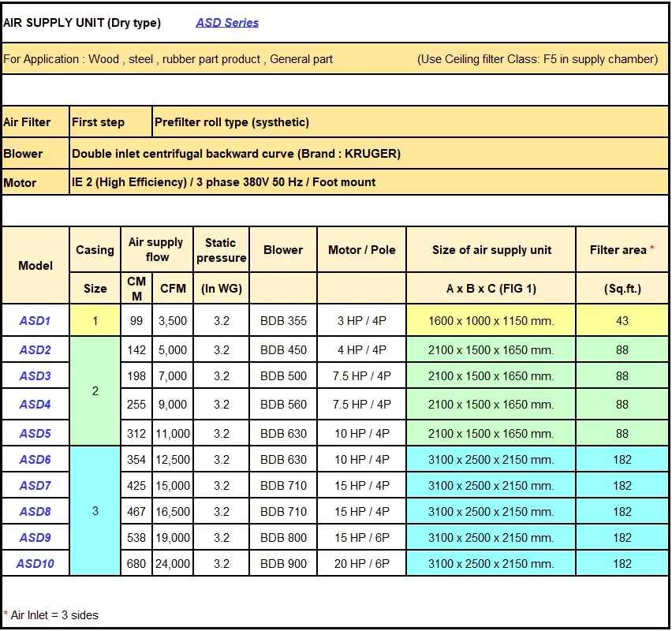Select the BDB 355 blower cell
Viewport: 672px width, 631px height.
[282, 320]
